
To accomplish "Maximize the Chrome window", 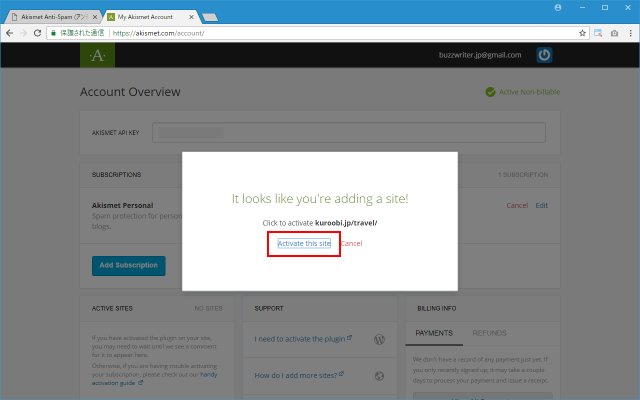I will 605,7.
